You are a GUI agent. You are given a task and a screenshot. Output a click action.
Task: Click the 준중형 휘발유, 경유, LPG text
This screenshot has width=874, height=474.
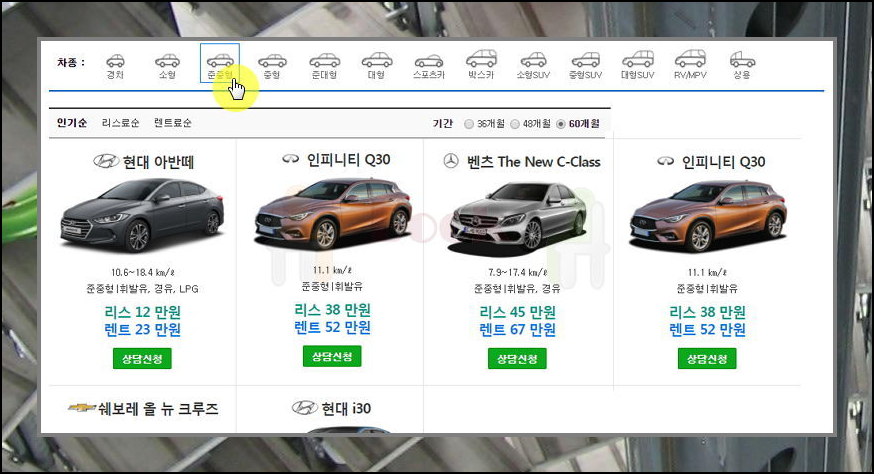[142, 289]
